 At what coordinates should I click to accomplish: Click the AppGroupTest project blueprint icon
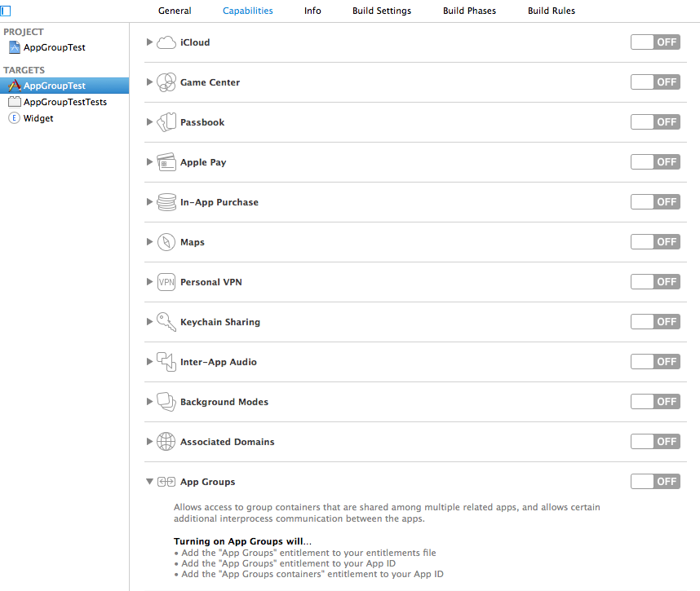point(15,47)
